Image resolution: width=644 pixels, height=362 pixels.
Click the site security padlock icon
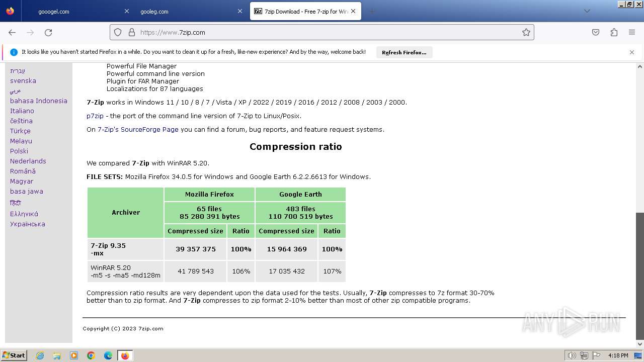[132, 32]
